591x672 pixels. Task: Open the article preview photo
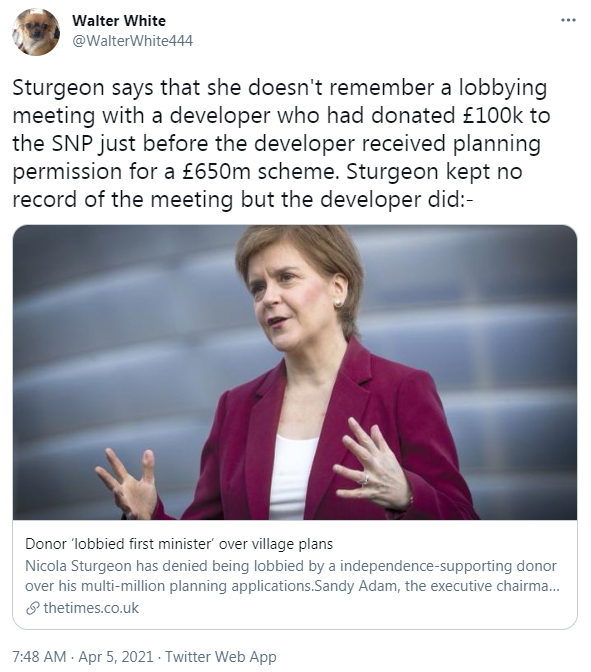[295, 372]
